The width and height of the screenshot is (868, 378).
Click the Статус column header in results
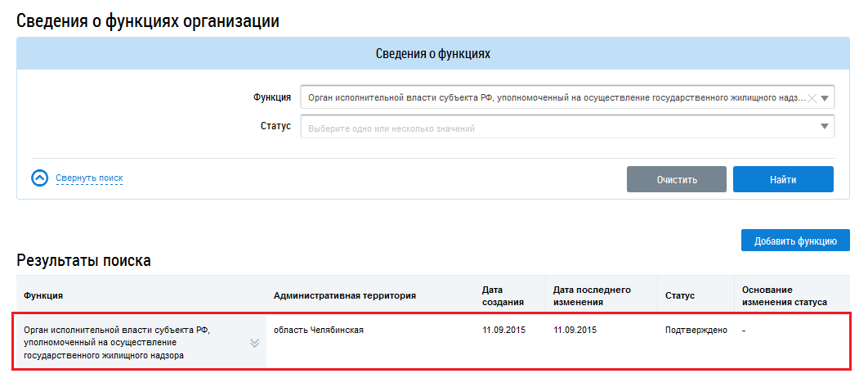[679, 295]
